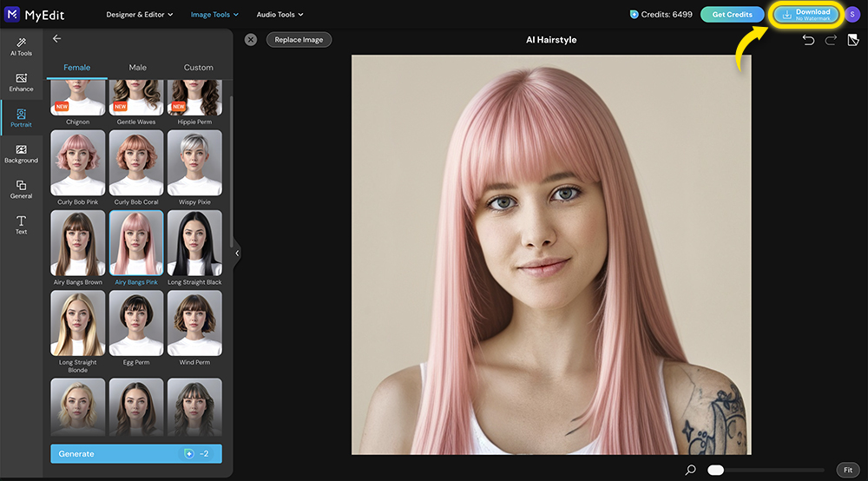
Task: Adjust the zoom slider handle
Action: 716,470
